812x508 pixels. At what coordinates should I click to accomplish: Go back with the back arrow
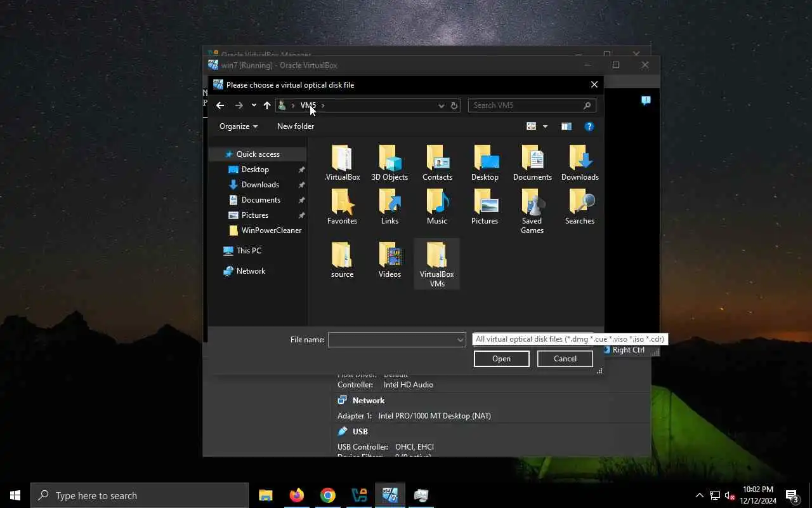(x=220, y=105)
